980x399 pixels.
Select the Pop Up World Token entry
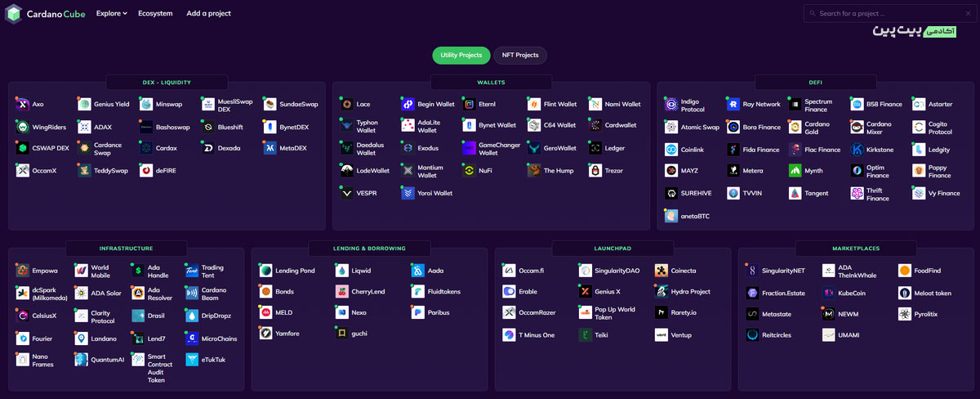607,313
